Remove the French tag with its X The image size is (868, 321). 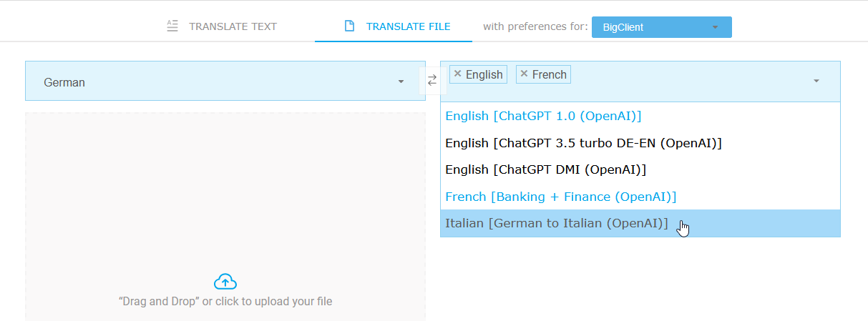coord(525,74)
